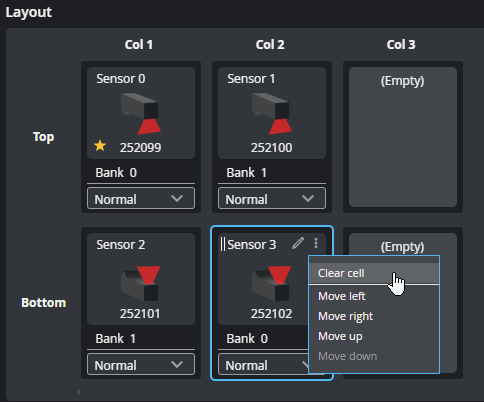Select the Sensor 2 camera image
Screen dimensions: 484x402
[141, 284]
